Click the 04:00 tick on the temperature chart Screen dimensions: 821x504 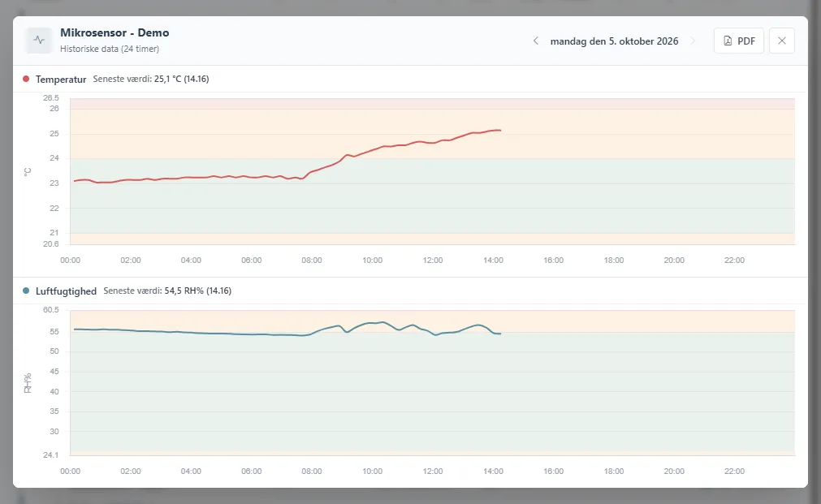191,260
